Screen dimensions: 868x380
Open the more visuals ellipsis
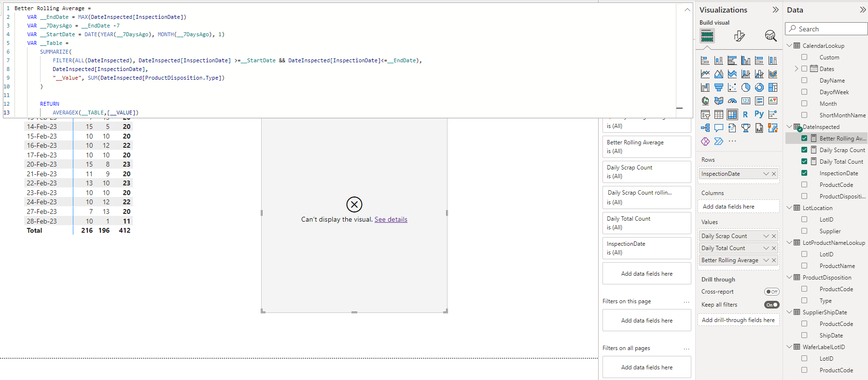click(732, 141)
